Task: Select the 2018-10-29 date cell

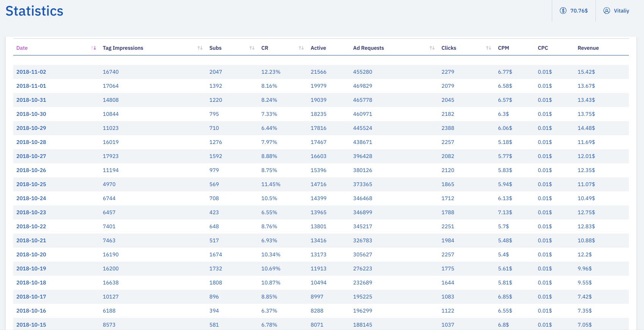Action: click(31, 128)
